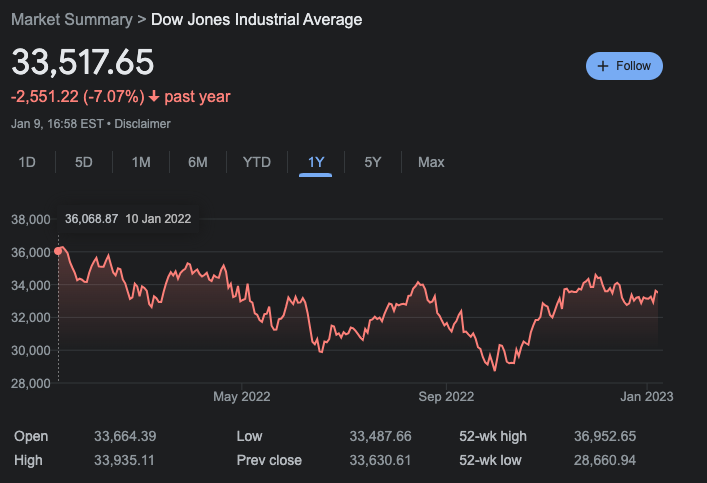
Task: Click the 36,068.87 chart tooltip
Action: [128, 219]
